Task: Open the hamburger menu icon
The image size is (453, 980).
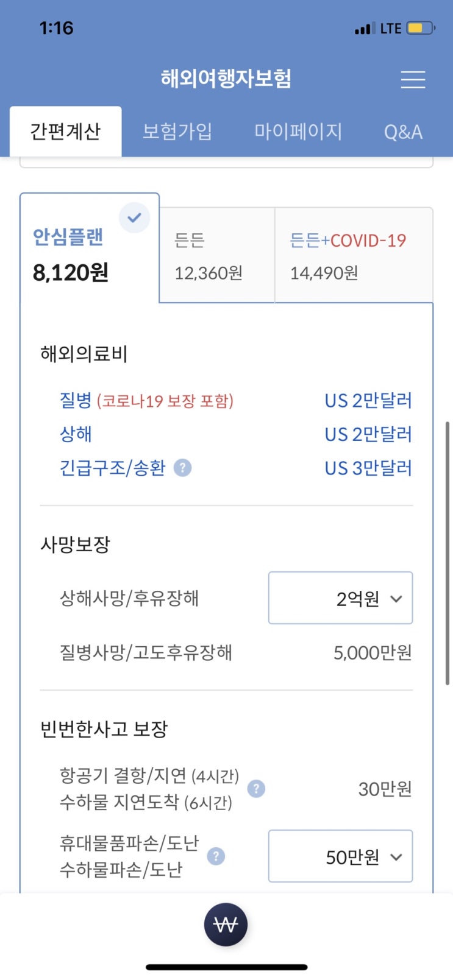Action: pos(413,80)
